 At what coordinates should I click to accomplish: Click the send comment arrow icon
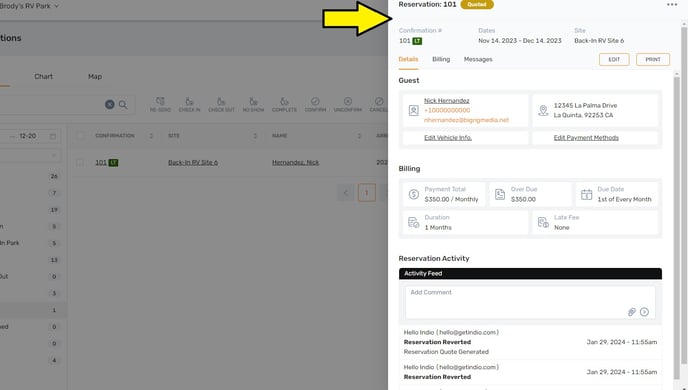(x=644, y=312)
